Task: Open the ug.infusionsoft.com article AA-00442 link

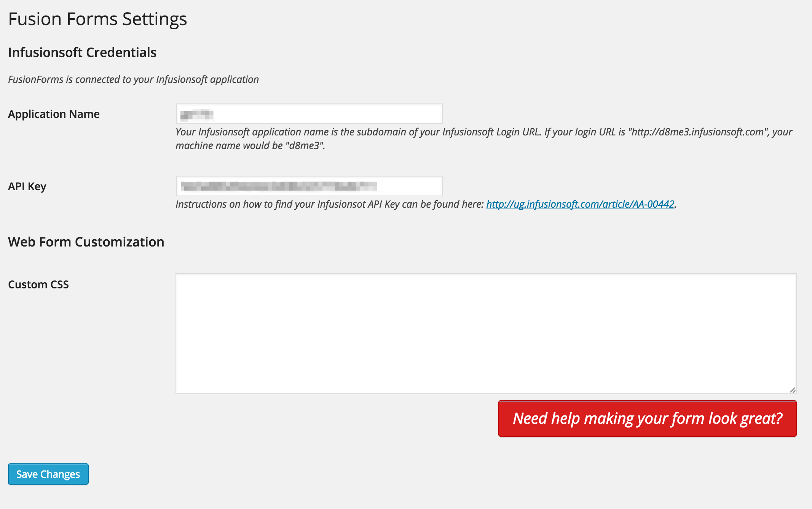Action: (580, 204)
